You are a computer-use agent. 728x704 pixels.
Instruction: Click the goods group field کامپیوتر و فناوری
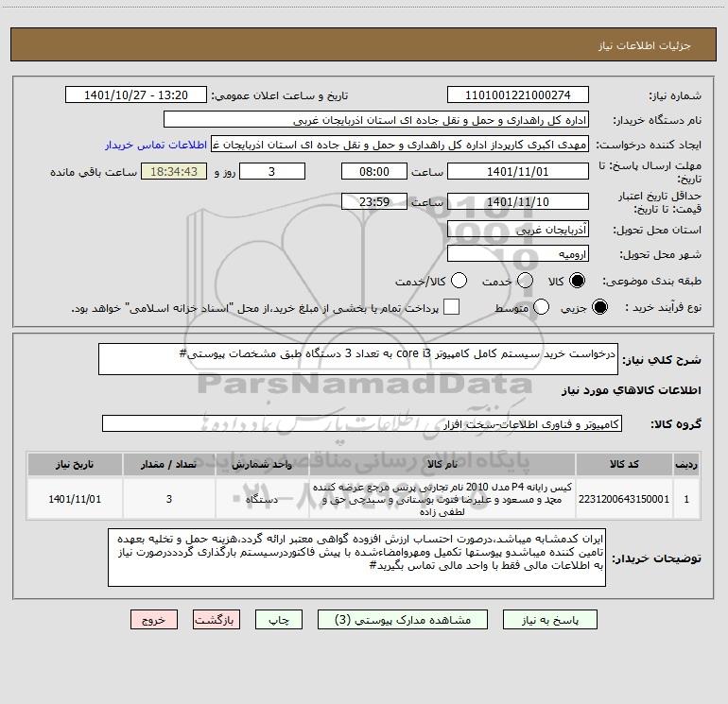(x=362, y=423)
